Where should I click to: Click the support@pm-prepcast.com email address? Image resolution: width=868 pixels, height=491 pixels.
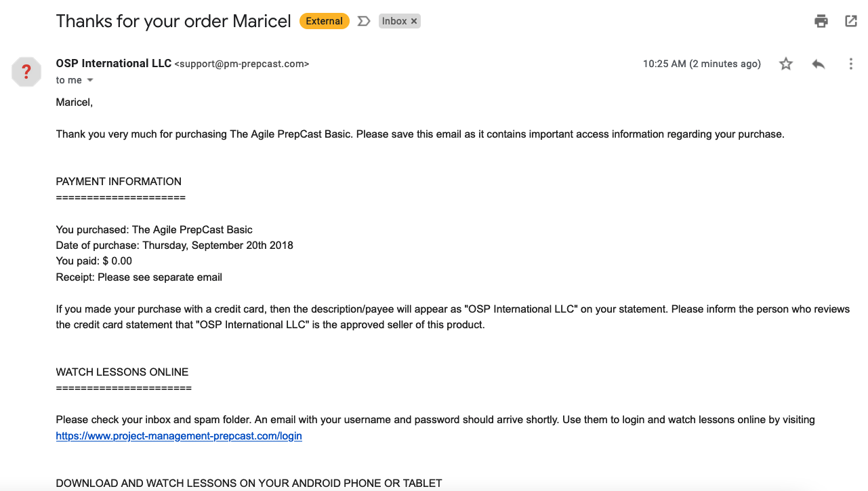point(242,64)
